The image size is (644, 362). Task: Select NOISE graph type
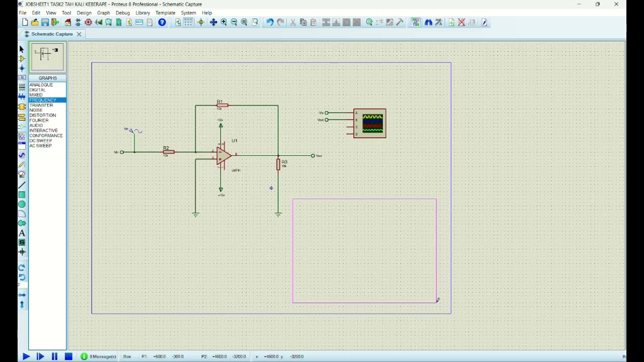coord(36,110)
